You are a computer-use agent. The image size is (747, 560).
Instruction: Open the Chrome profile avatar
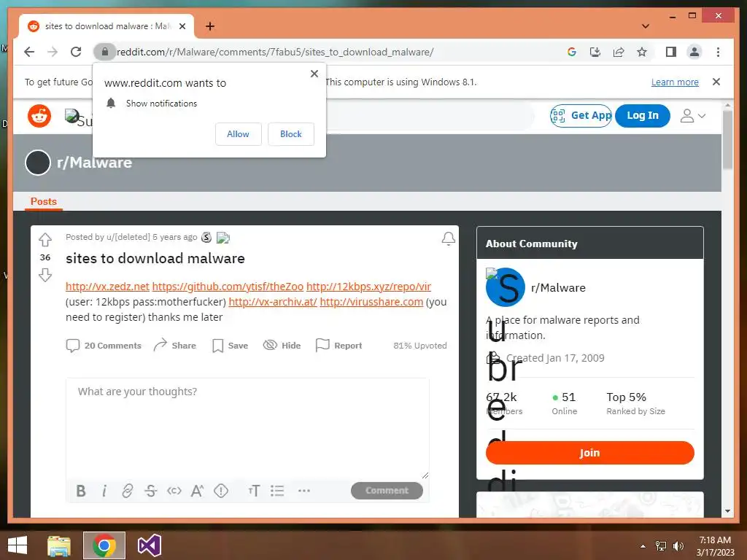pos(694,52)
